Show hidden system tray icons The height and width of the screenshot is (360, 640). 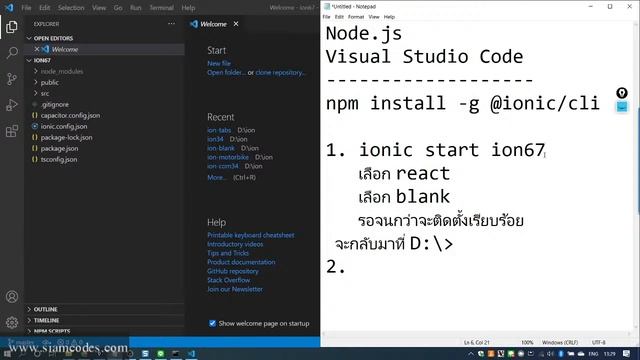pyautogui.click(x=471, y=354)
